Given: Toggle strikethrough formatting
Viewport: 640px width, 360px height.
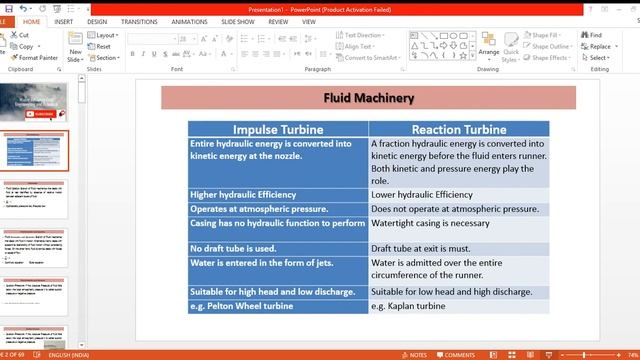Looking at the screenshot, I should [x=176, y=54].
